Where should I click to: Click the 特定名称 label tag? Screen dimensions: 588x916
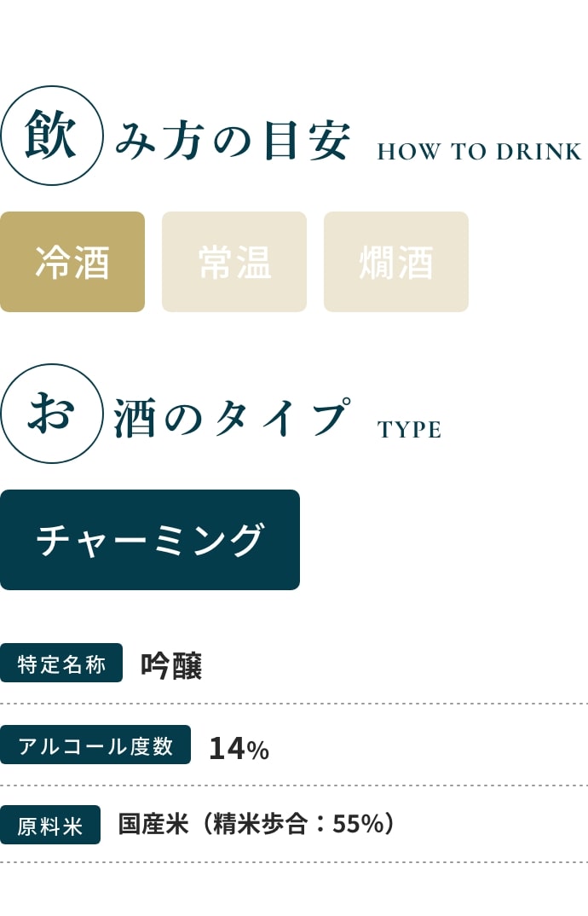[x=61, y=663]
